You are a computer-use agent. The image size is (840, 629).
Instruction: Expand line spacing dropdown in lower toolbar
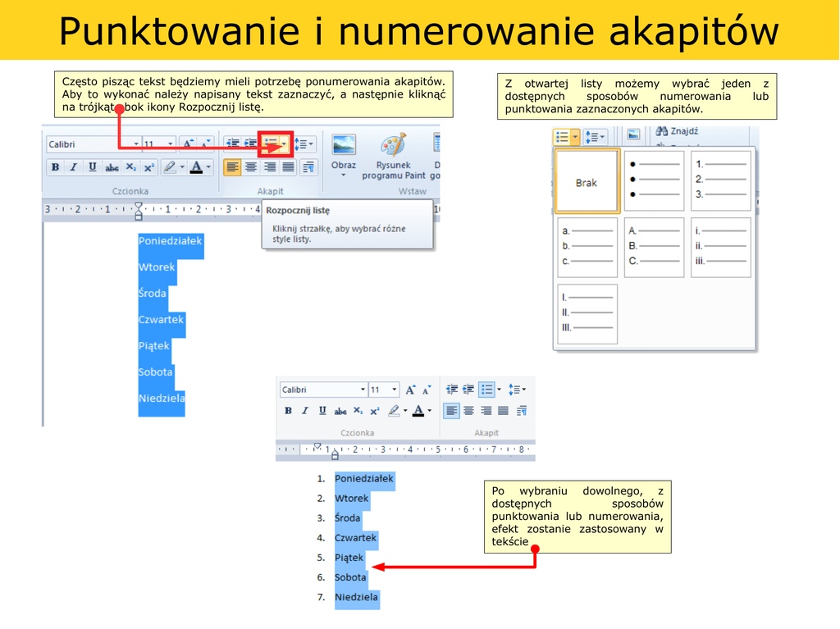523,390
